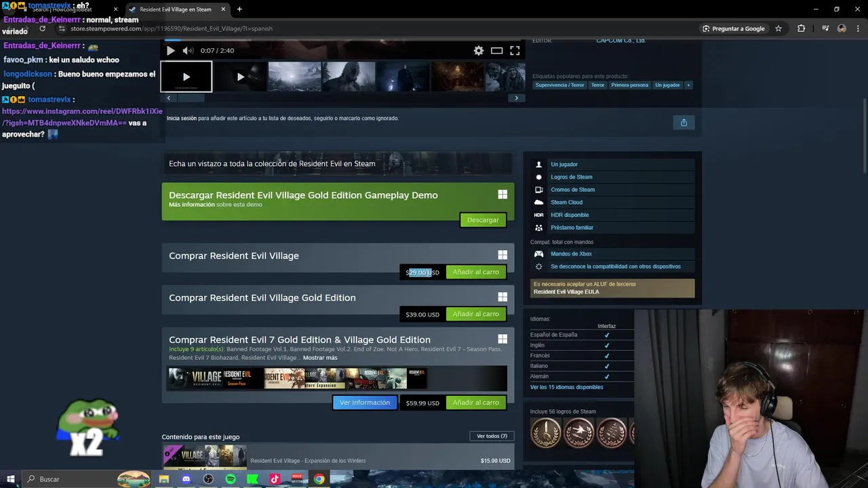Click Resident Evil collection banner

[338, 163]
